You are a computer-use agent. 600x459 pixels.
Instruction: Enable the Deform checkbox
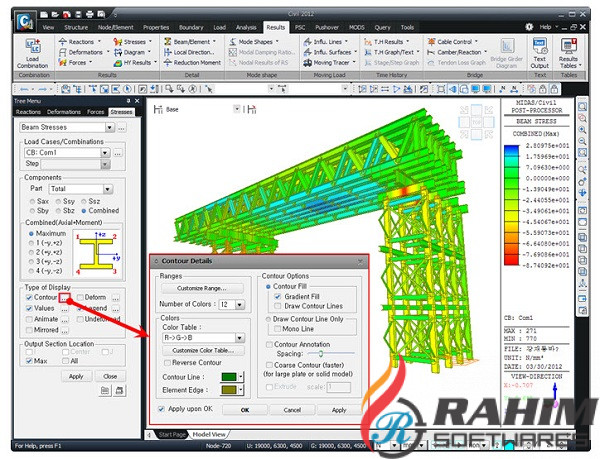[80, 297]
